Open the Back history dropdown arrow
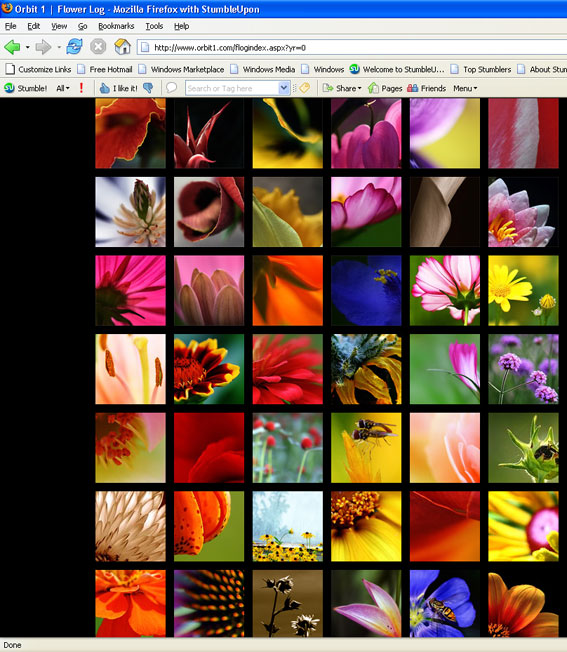This screenshot has width=567, height=652. 27,47
